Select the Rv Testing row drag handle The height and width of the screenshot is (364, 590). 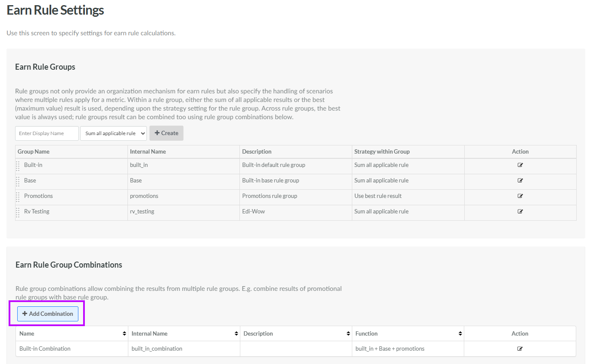click(x=18, y=212)
